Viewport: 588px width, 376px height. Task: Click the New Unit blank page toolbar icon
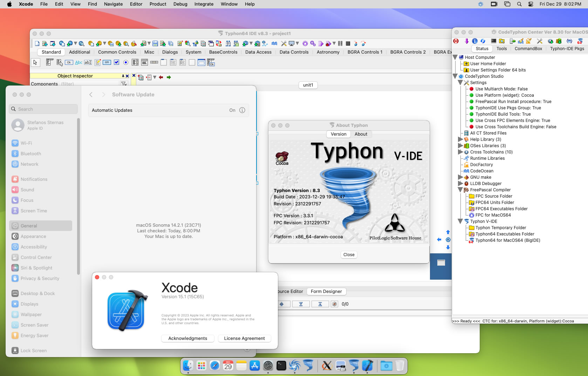pos(37,43)
